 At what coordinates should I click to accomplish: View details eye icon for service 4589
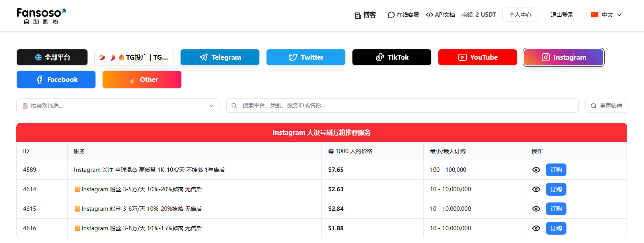536,170
